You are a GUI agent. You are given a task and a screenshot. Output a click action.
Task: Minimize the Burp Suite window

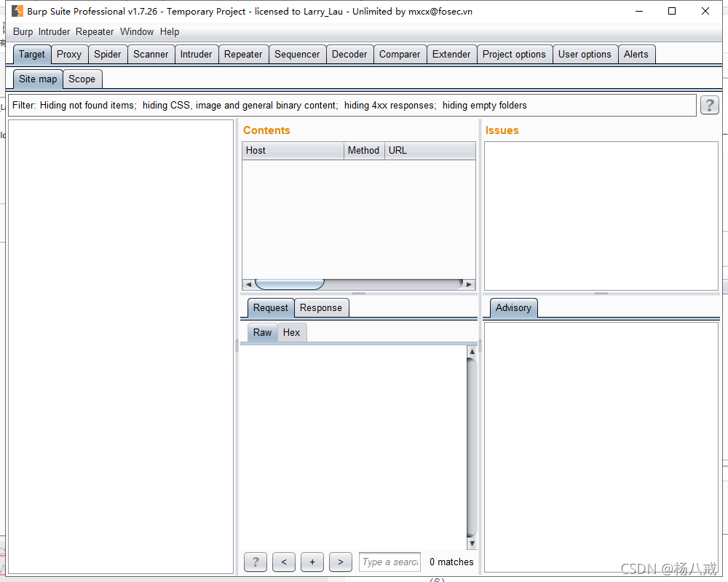[639, 11]
